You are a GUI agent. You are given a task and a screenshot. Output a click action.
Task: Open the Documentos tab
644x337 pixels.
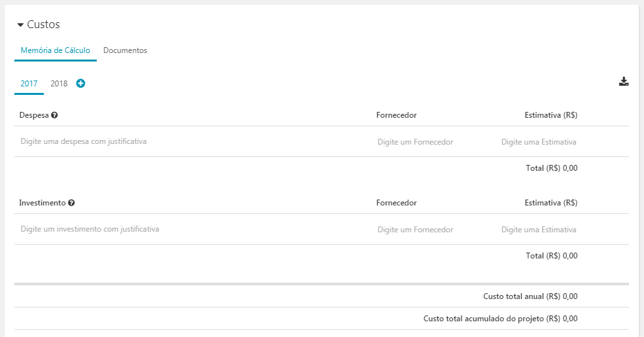pos(126,50)
